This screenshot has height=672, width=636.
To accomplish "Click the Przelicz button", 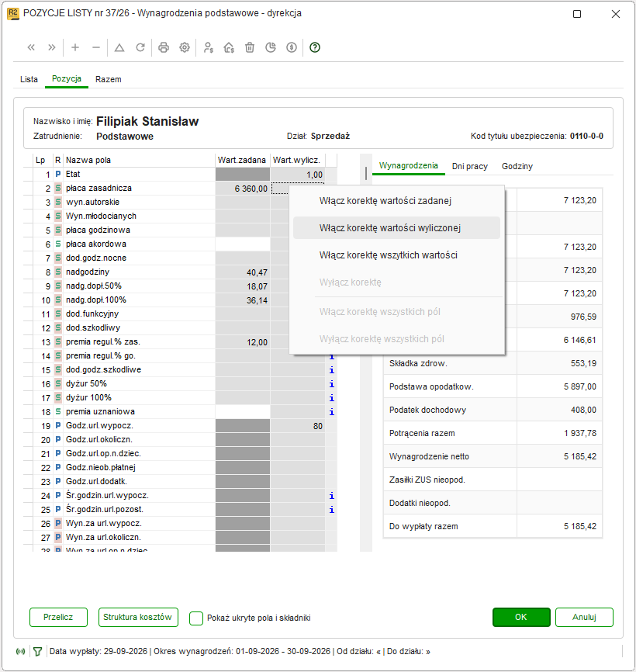I will (58, 617).
